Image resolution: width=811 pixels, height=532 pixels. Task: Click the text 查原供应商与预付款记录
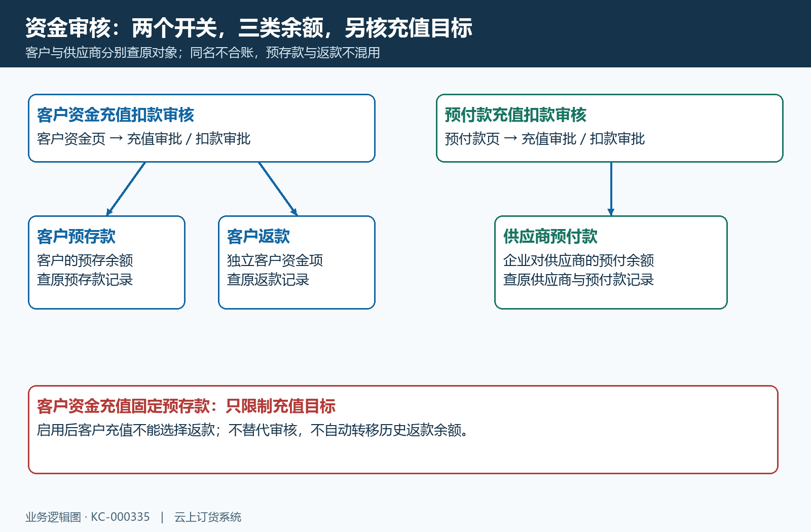579,280
